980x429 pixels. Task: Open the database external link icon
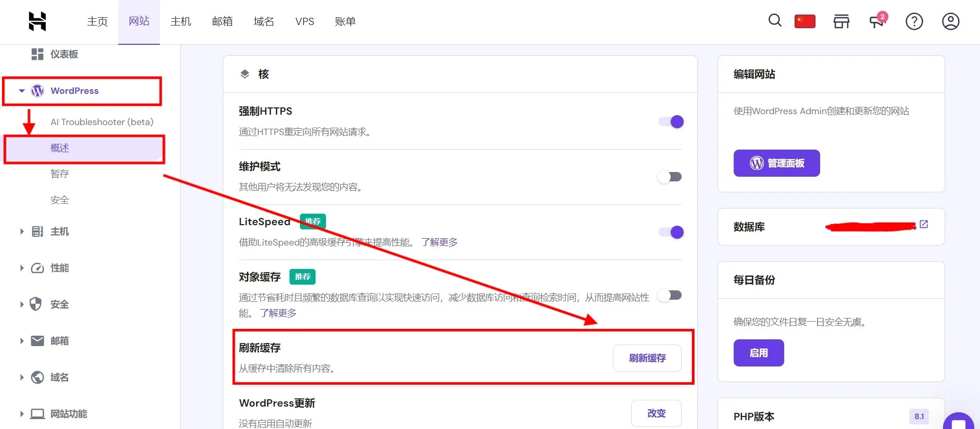(924, 224)
